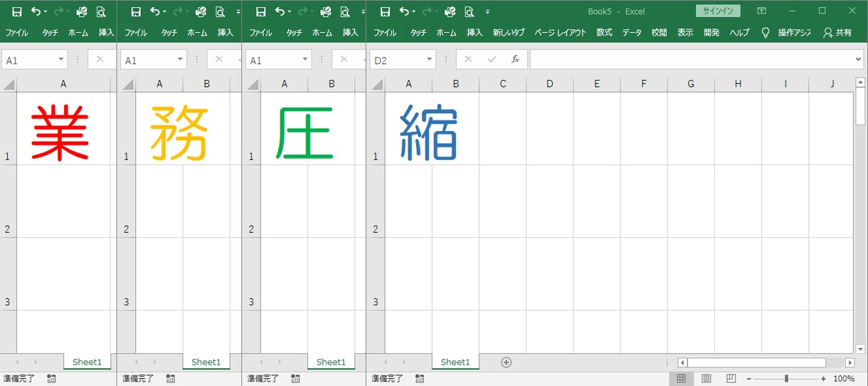
Task: Save the 業 workbook via floppy icon
Action: click(16, 11)
